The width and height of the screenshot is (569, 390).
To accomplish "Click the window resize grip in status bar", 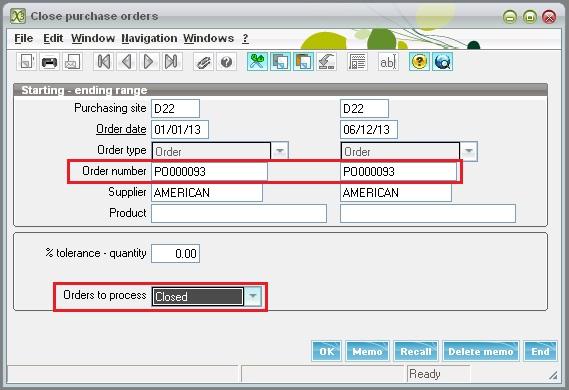I will click(553, 375).
